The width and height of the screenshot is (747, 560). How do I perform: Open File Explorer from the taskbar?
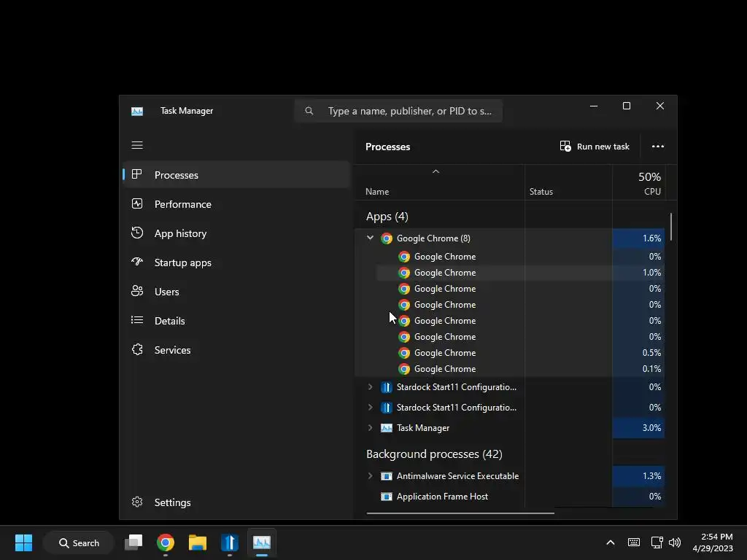[197, 542]
